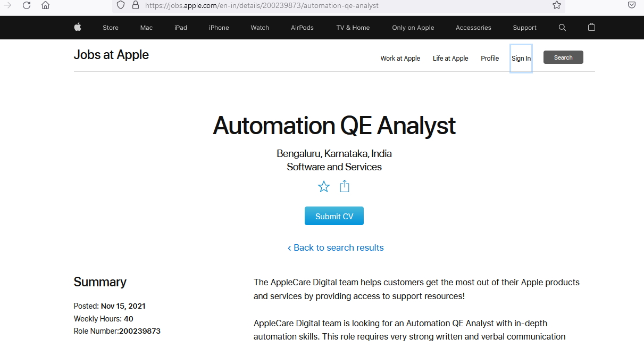Open Watch in Apple navigation

[260, 28]
